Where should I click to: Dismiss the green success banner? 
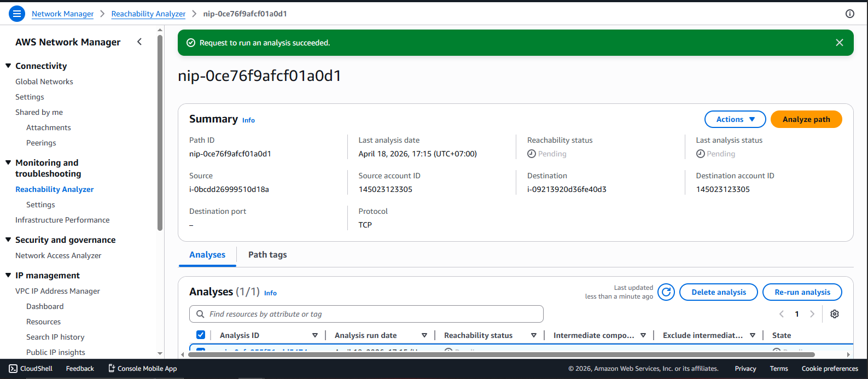click(x=840, y=43)
